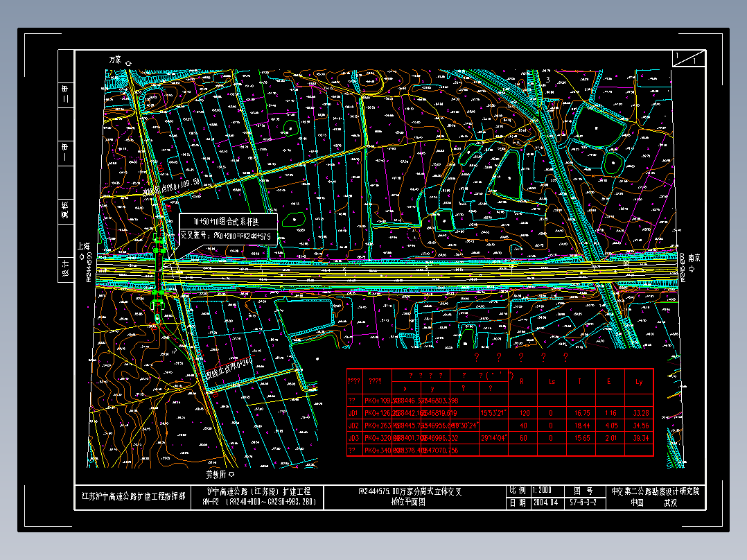Image resolution: width=747 pixels, height=560 pixels.
Task: Click drawing number S7-6-3-2 in title block
Action: [x=583, y=503]
